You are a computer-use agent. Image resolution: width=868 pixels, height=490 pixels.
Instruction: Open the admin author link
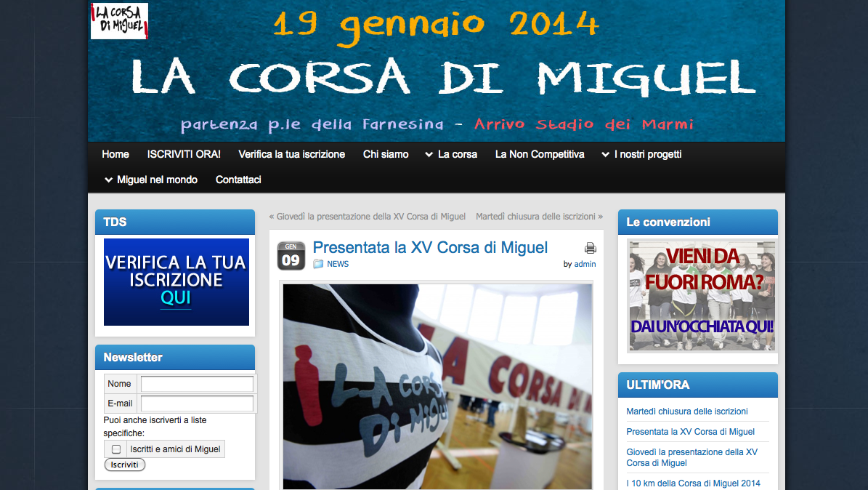(x=585, y=264)
